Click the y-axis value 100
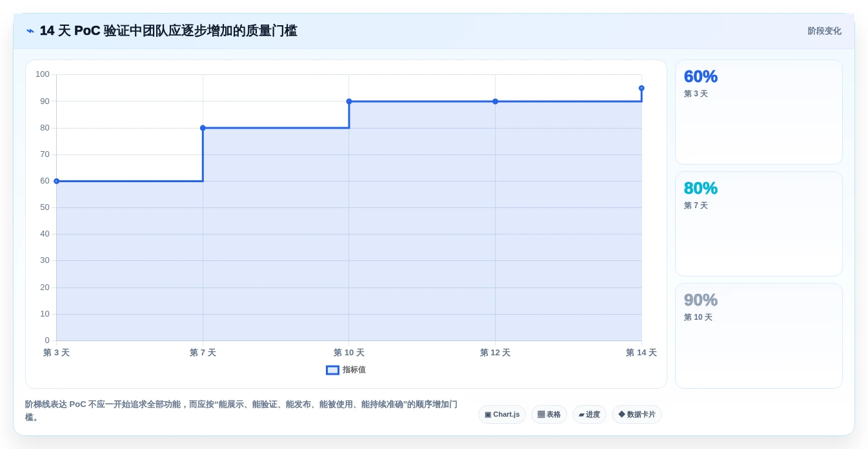 [x=43, y=74]
